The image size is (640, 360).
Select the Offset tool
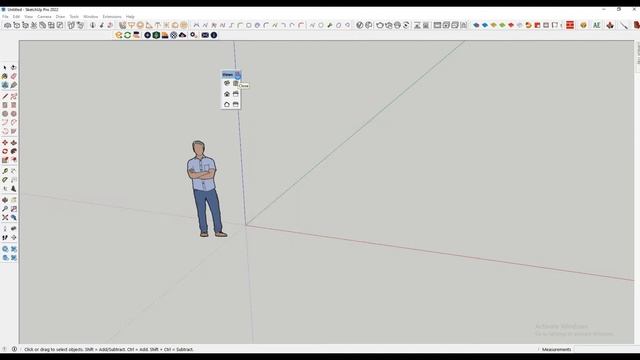pos(13,160)
